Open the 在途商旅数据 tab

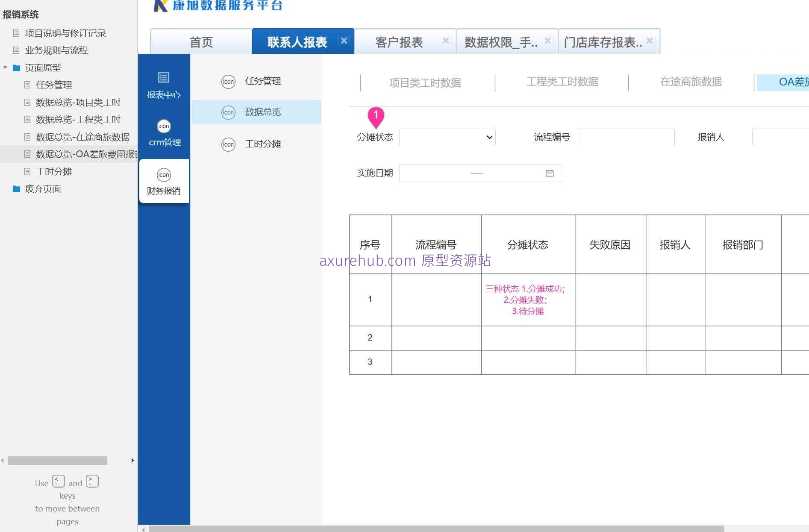[691, 82]
